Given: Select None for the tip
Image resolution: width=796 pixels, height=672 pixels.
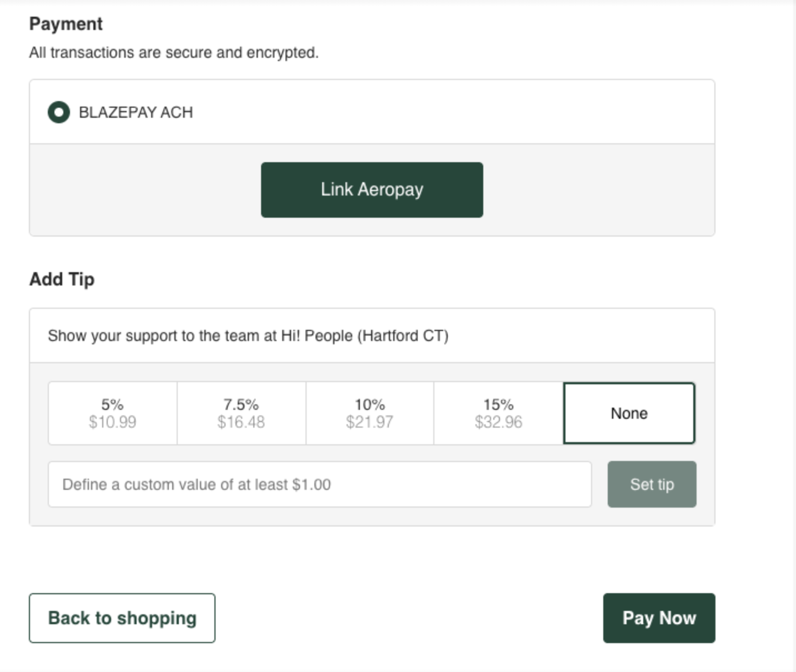Looking at the screenshot, I should click(x=629, y=413).
